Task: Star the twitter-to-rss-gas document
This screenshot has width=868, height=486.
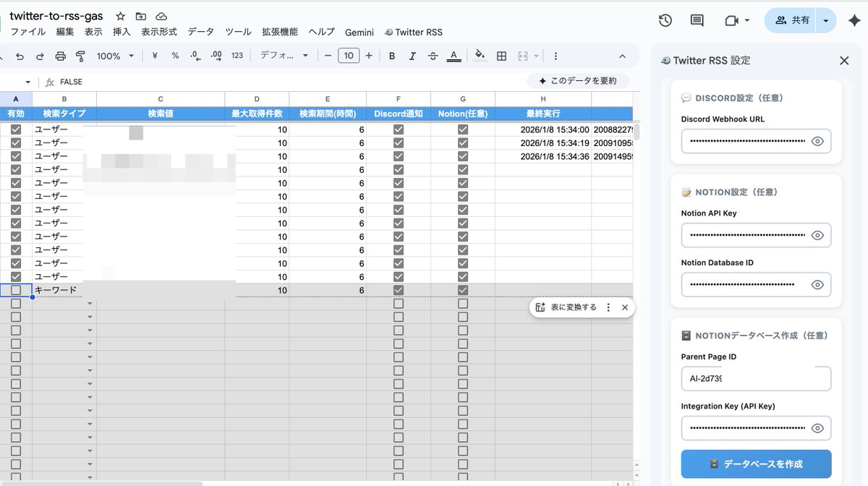Action: (x=120, y=16)
